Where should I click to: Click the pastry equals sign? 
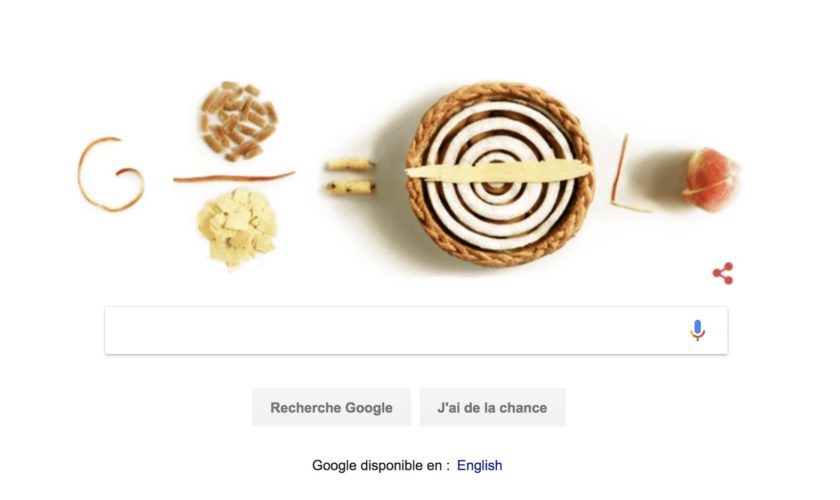coord(351,176)
